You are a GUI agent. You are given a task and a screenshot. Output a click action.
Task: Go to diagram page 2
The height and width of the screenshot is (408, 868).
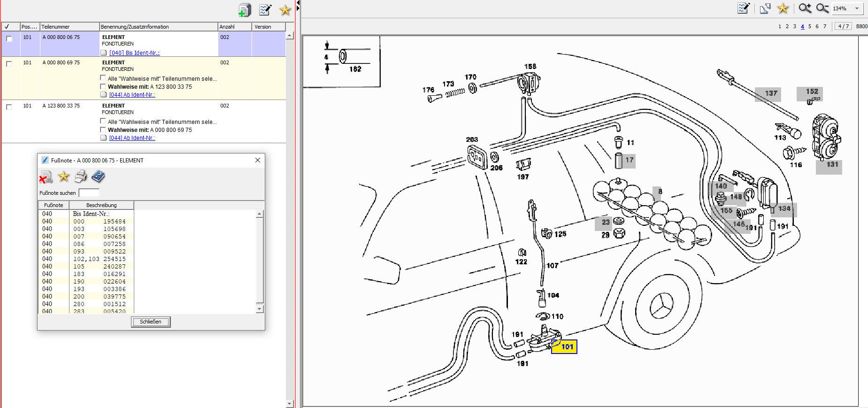(787, 26)
